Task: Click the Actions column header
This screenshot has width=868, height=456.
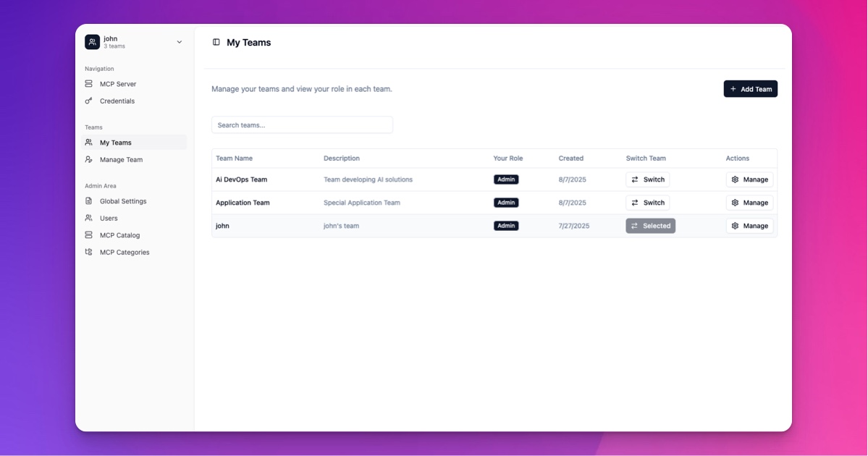Action: [x=738, y=159]
